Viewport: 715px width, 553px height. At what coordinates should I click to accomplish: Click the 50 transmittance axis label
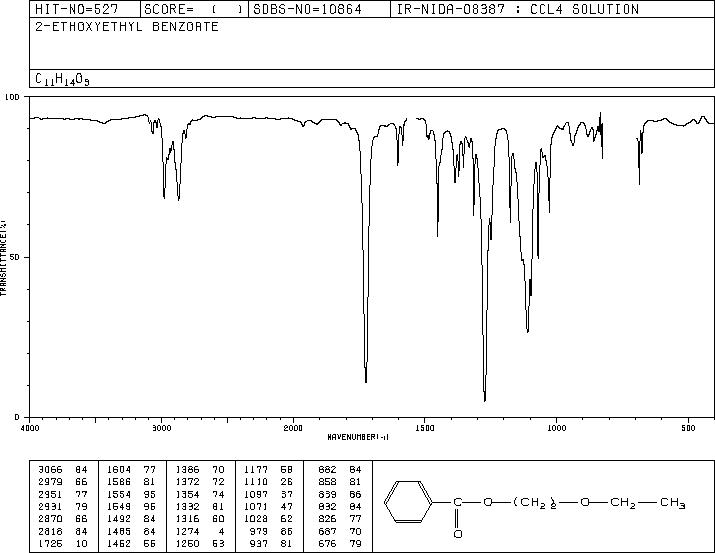pos(16,257)
